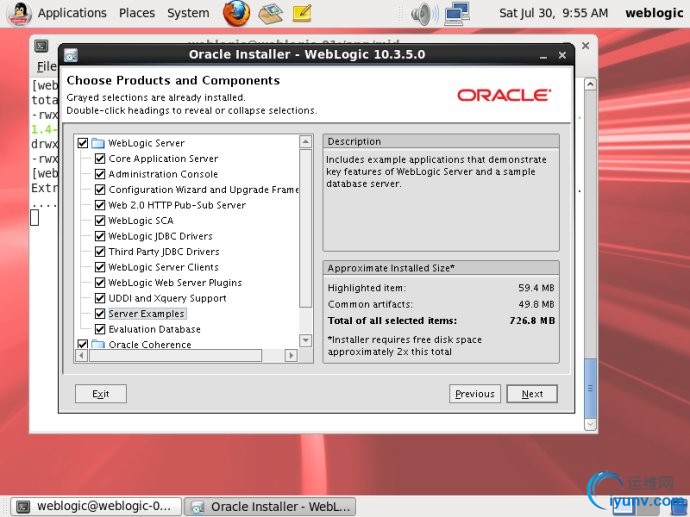Toggle UDDI and Xquery Support checkbox

click(100, 298)
